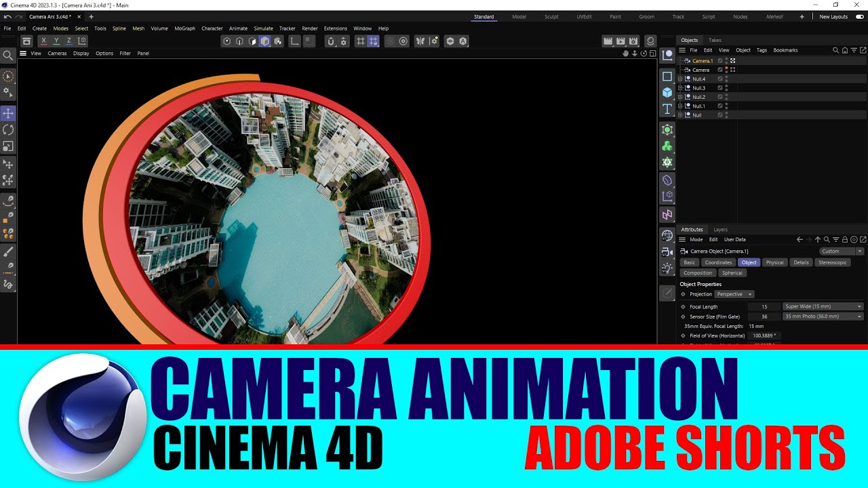Open the Physical camera tab button
868x488 pixels.
click(774, 262)
